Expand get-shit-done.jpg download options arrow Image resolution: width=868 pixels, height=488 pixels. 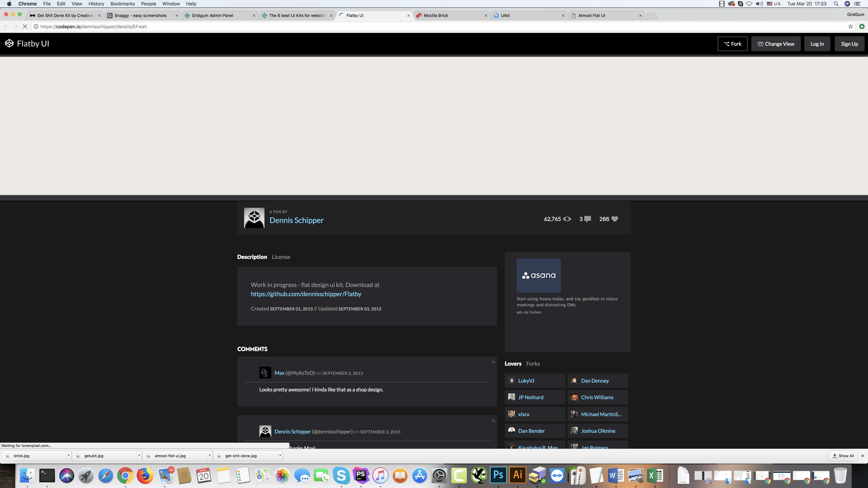pos(280,455)
